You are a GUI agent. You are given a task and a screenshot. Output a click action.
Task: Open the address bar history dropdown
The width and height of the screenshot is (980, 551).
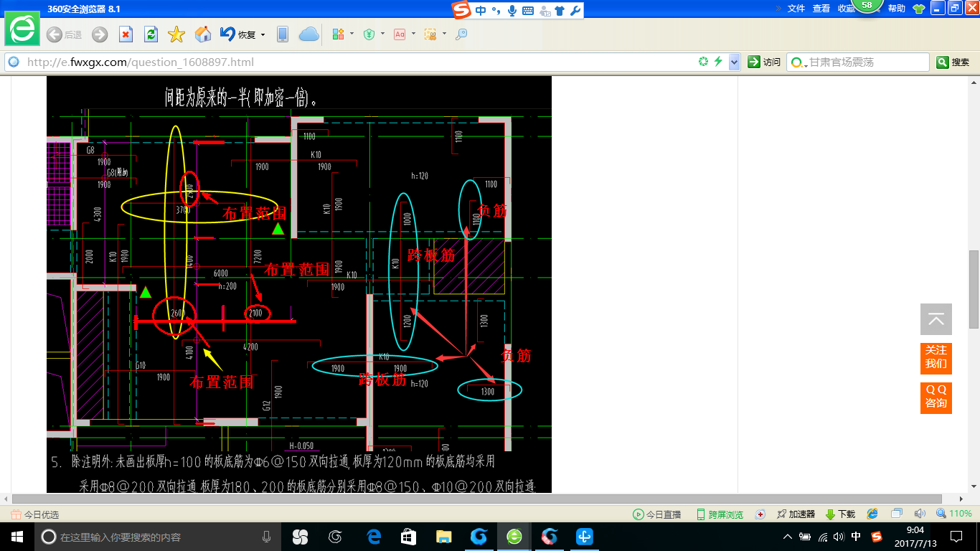(x=734, y=62)
